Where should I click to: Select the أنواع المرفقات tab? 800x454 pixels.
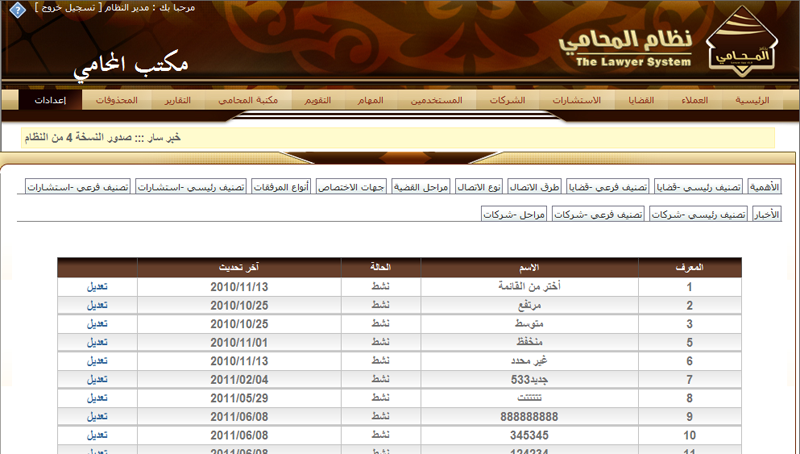(281, 187)
